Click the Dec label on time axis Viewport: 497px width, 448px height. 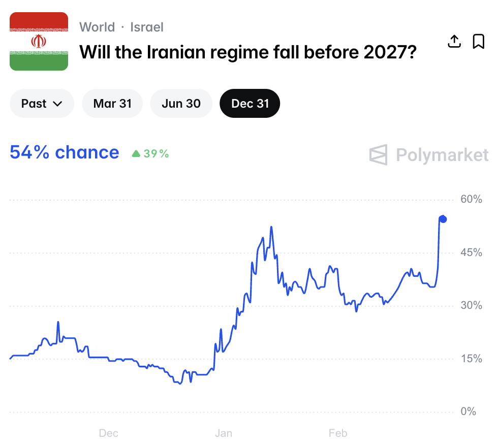(108, 433)
